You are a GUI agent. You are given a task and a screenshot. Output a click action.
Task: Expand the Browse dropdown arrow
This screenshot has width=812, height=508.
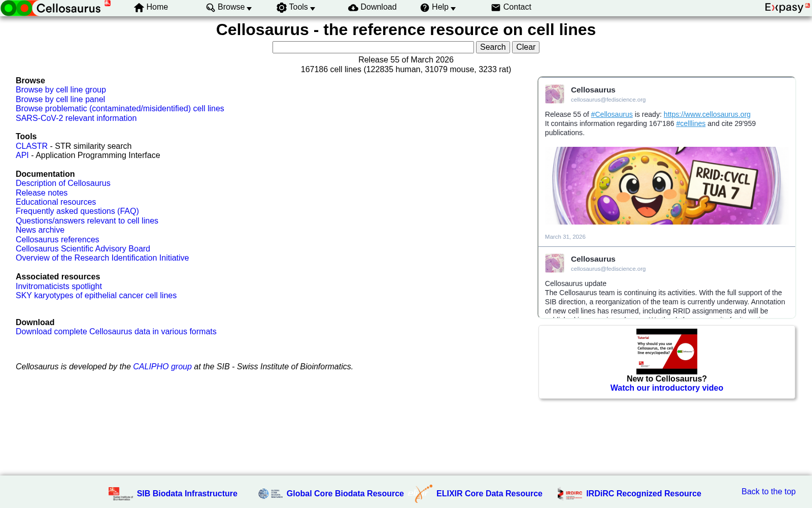click(x=249, y=9)
